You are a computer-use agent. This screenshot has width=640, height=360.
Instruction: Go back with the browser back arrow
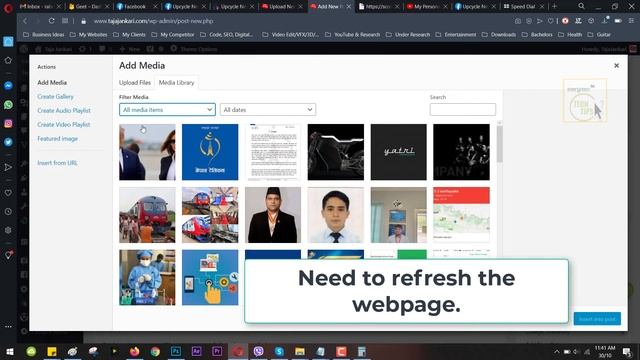click(25, 21)
